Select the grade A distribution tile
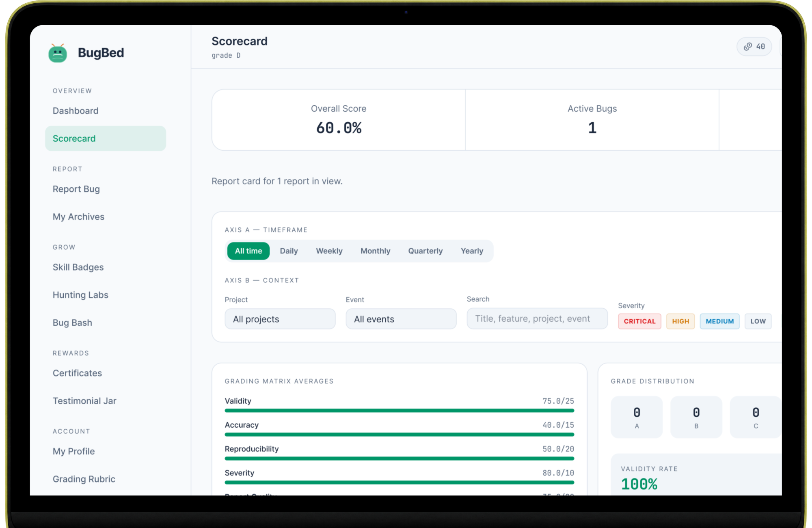Viewport: 812px width, 528px height. pyautogui.click(x=637, y=417)
